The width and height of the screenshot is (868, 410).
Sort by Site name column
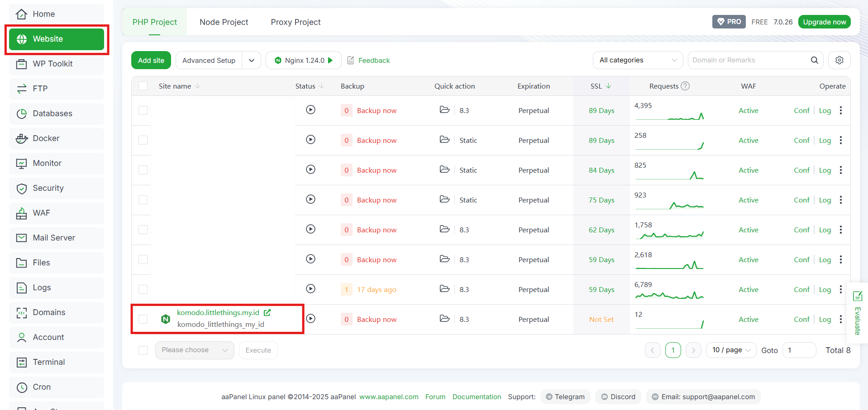point(179,86)
